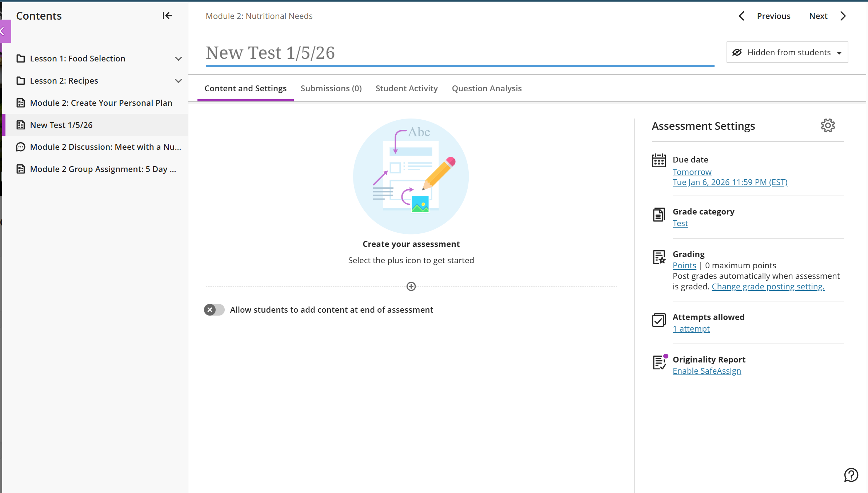Switch to the Content and Settings tab
This screenshot has height=493, width=868.
245,88
